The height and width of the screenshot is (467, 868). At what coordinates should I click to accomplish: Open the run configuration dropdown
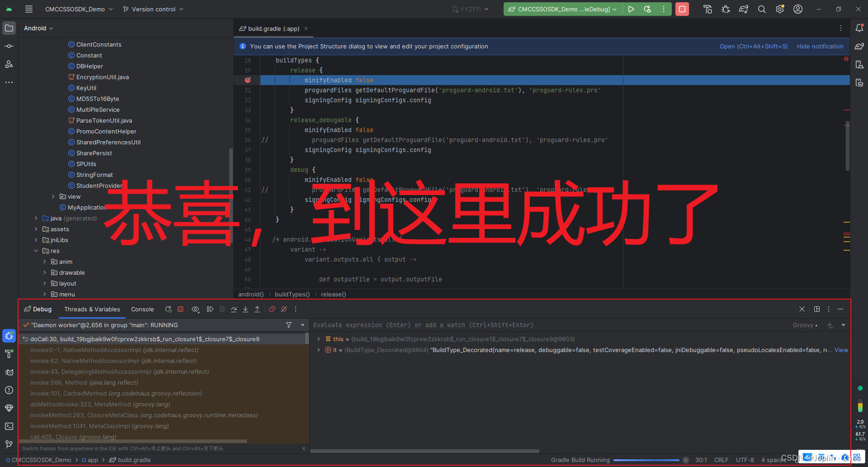point(562,9)
